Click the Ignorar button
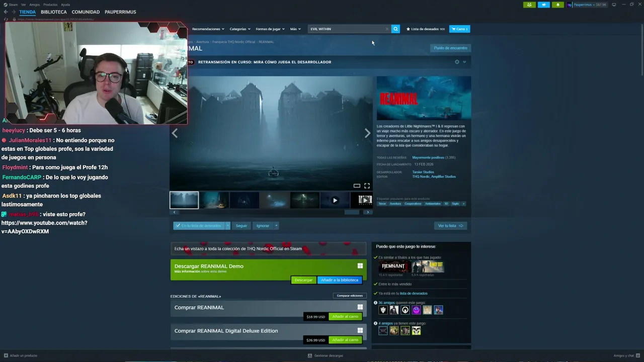The height and width of the screenshot is (362, 644). tap(263, 226)
